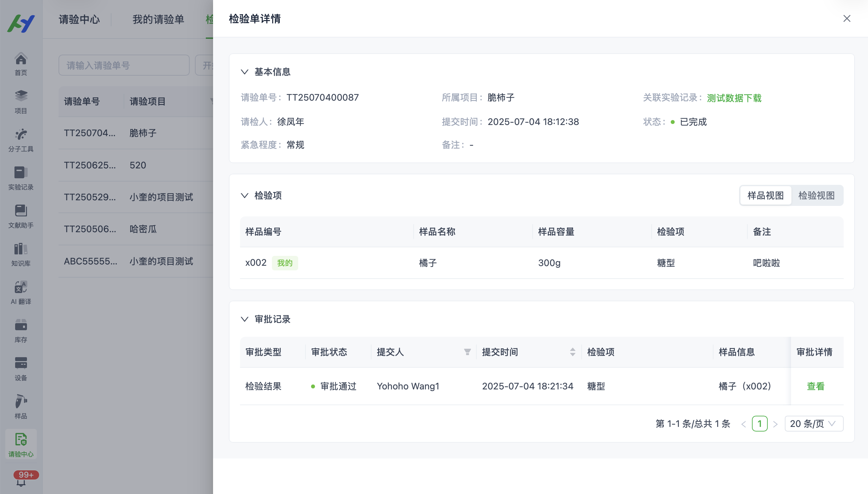The height and width of the screenshot is (494, 868).
Task: Collapse the 基本信息 section
Action: [x=245, y=72]
